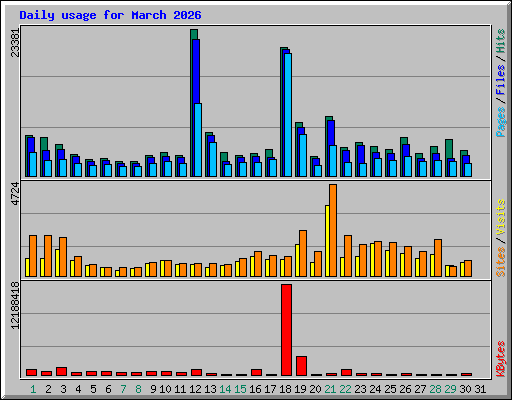Click the orange sites bar for day 22

[x=348, y=256]
